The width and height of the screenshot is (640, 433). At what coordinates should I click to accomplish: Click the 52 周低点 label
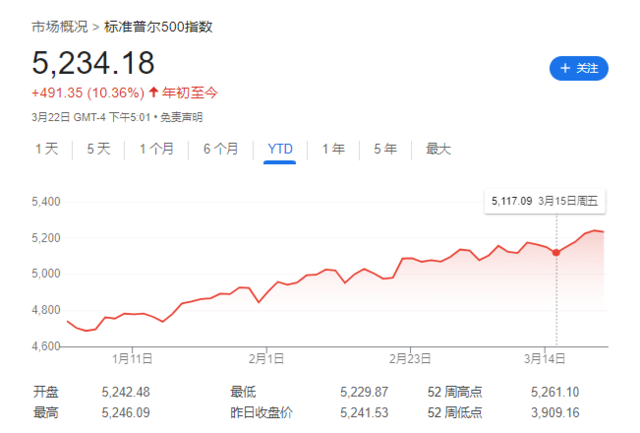click(455, 413)
